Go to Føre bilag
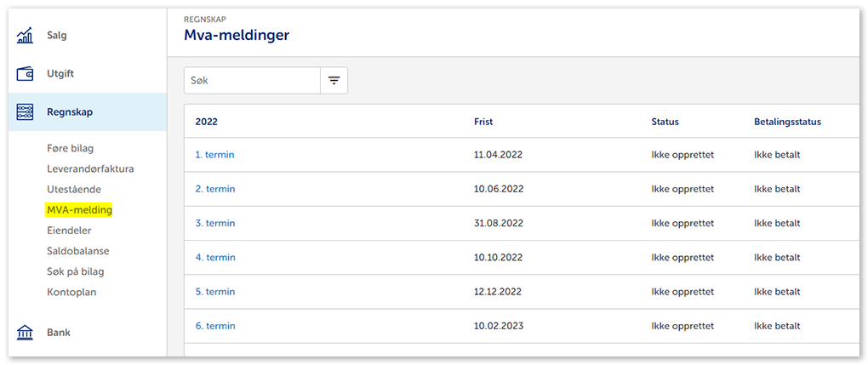 [x=71, y=148]
